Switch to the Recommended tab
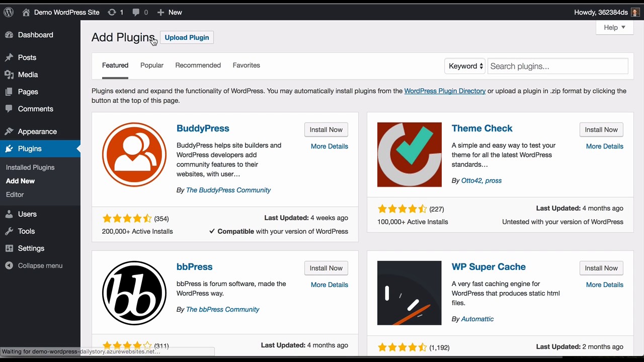The image size is (644, 362). tap(198, 65)
